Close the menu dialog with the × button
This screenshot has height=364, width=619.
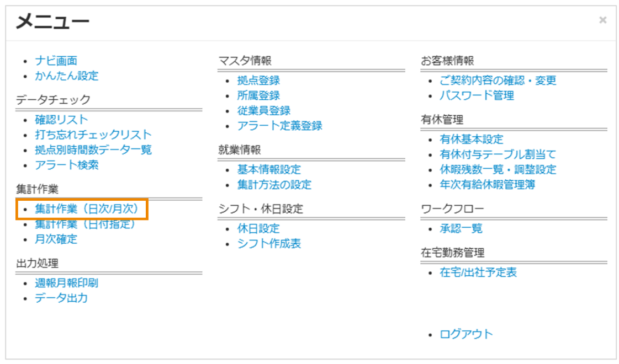point(602,20)
